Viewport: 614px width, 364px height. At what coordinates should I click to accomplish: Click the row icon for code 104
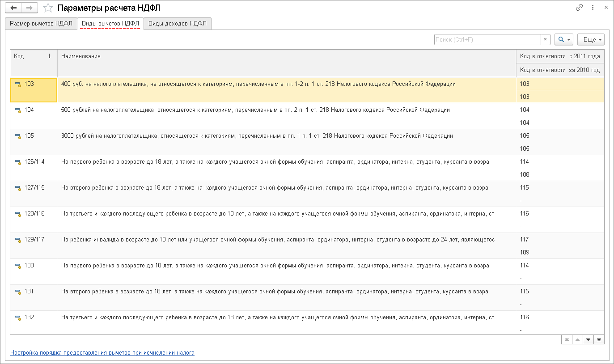(18, 110)
